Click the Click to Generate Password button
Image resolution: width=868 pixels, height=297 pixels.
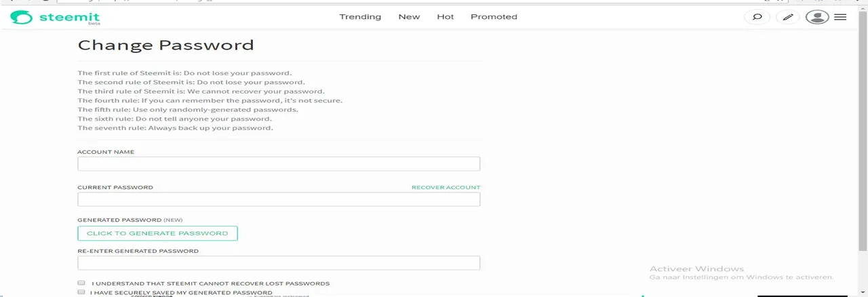[157, 233]
